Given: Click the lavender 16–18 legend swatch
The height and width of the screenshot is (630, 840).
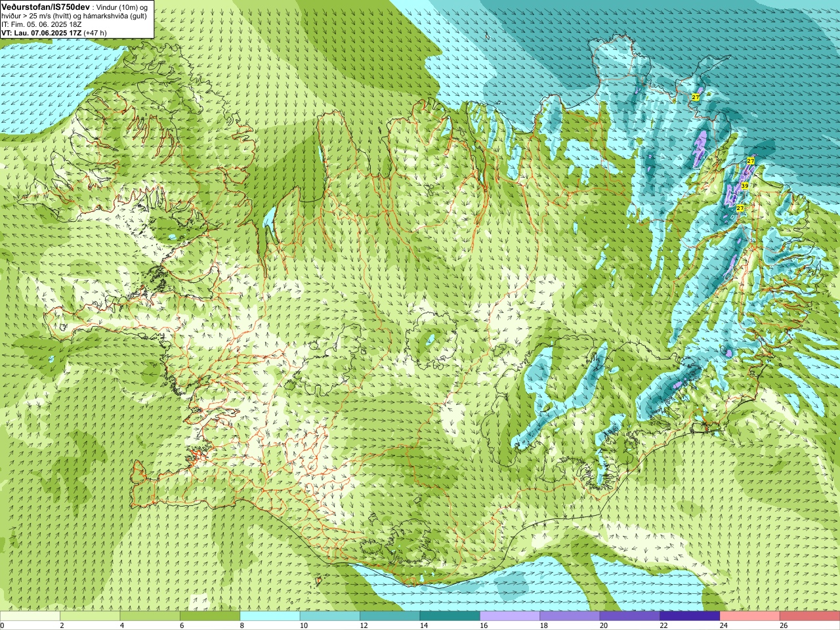Looking at the screenshot, I should click(510, 616).
